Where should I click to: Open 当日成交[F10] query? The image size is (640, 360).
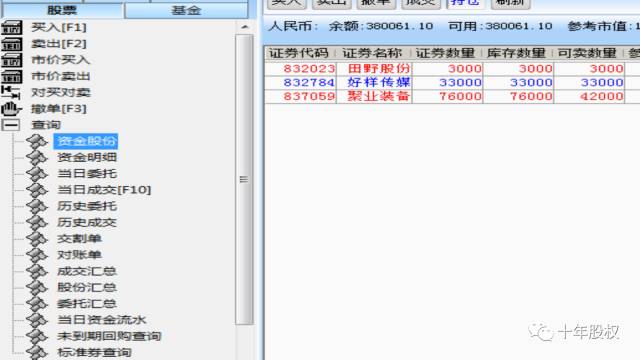click(104, 190)
